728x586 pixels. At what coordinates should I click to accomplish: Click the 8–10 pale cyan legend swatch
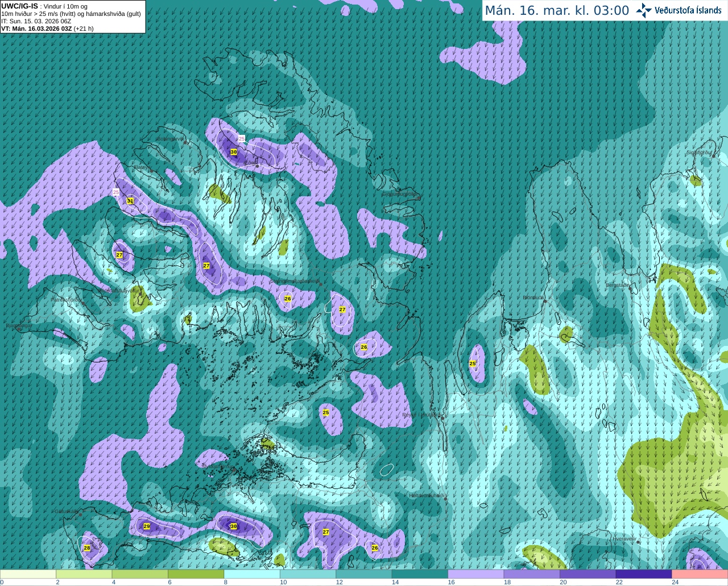coord(252,574)
